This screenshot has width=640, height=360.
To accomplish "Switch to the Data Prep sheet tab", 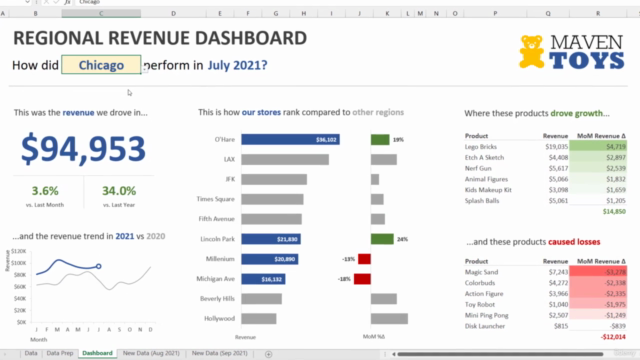I will [60, 353].
